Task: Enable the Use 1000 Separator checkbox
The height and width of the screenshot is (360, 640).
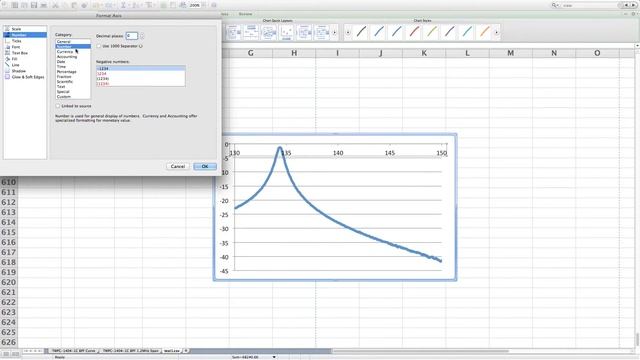Action: (99, 46)
